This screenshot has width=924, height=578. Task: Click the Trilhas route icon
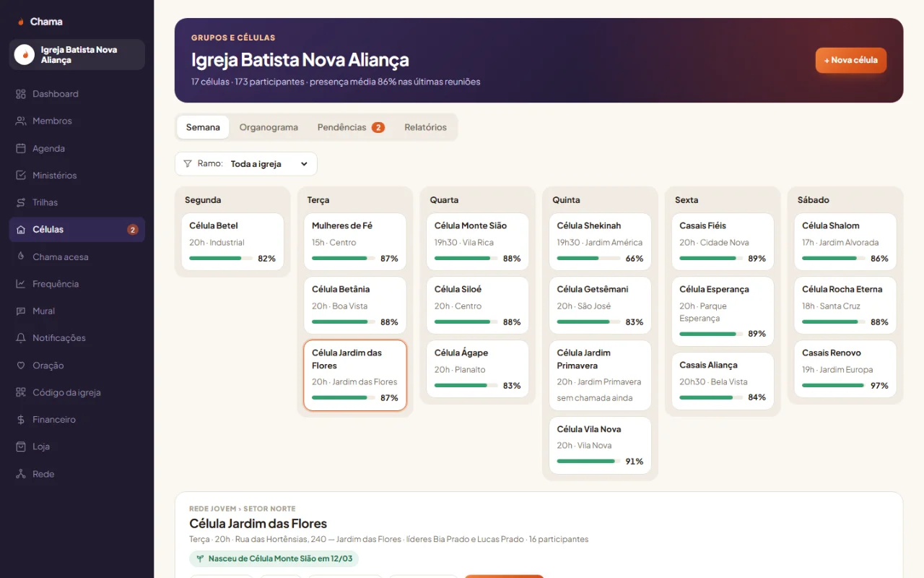click(20, 202)
